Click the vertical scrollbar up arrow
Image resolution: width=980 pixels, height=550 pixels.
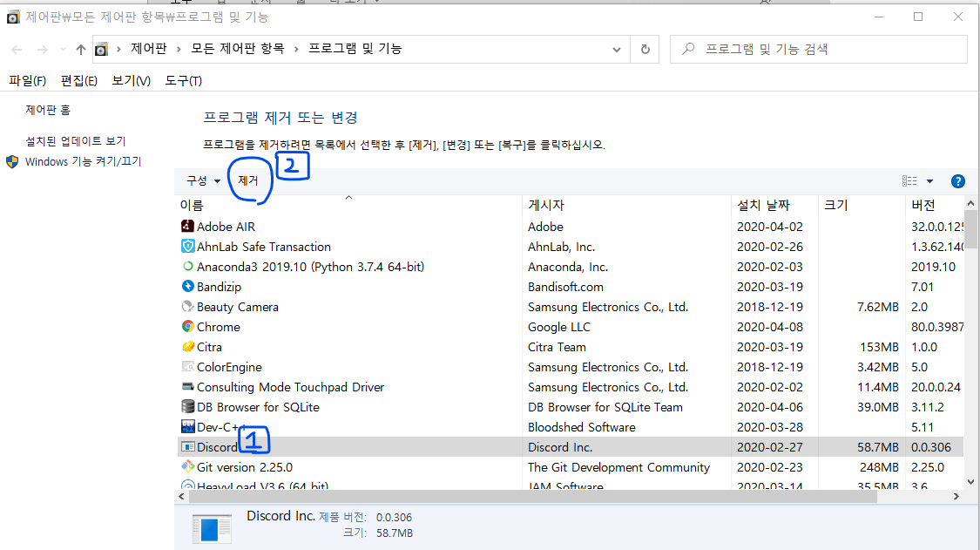click(x=970, y=203)
